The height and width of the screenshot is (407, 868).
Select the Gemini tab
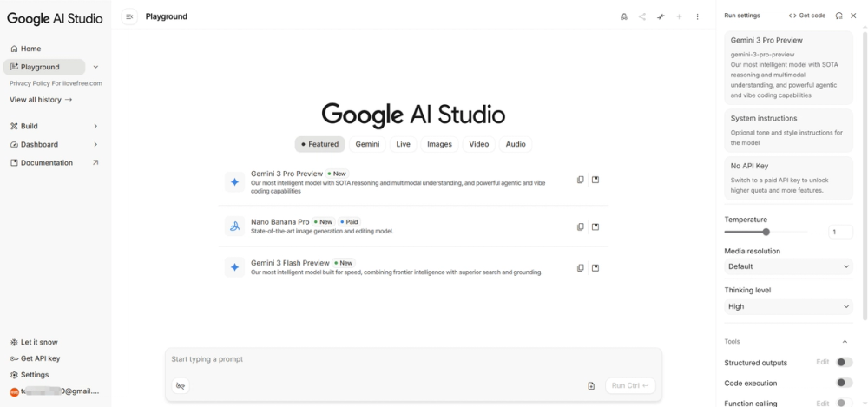(x=367, y=144)
